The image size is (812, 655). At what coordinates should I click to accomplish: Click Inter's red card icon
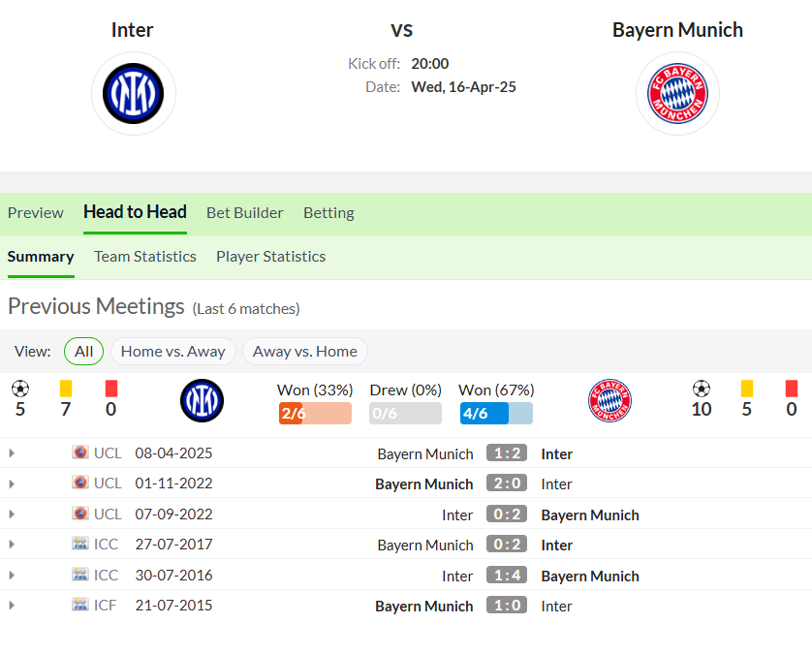110,389
